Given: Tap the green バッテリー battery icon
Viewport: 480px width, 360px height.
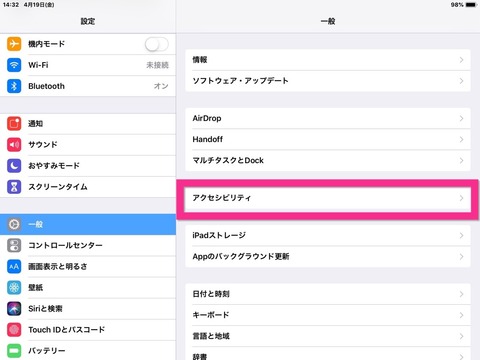Looking at the screenshot, I should point(14,351).
